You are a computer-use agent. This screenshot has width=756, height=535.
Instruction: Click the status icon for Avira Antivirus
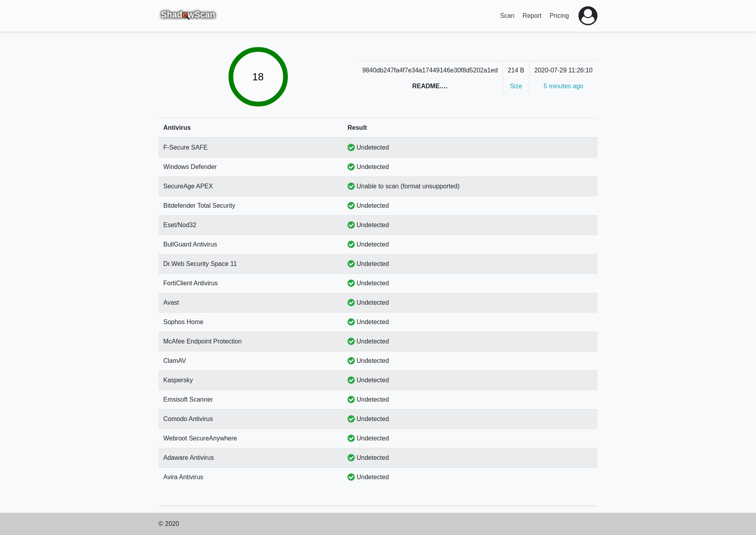[x=351, y=477]
